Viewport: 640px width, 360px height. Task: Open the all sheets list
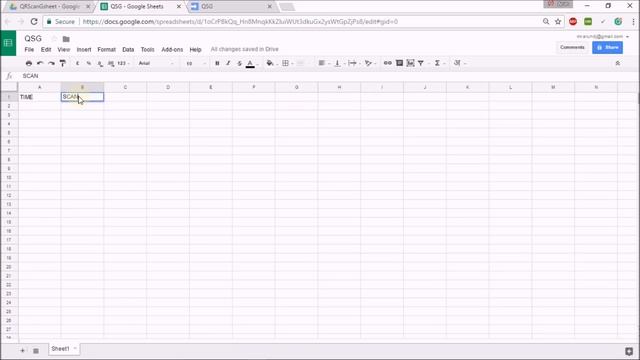[x=36, y=351]
